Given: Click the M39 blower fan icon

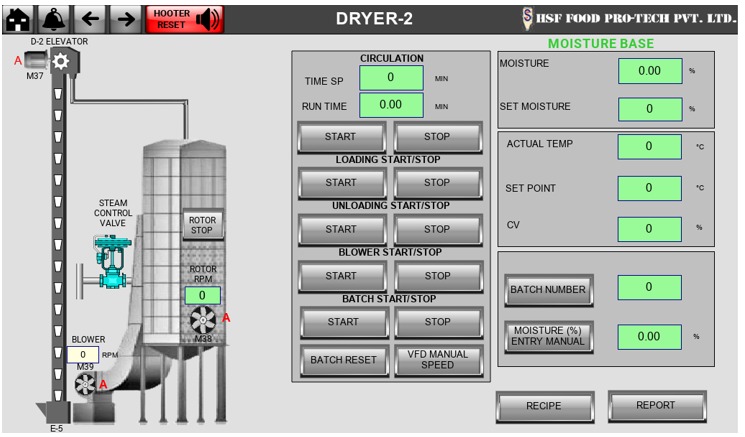Looking at the screenshot, I should 86,384.
